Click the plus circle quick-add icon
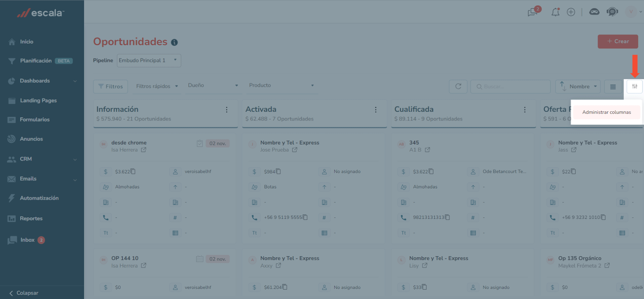The image size is (644, 299). point(571,12)
